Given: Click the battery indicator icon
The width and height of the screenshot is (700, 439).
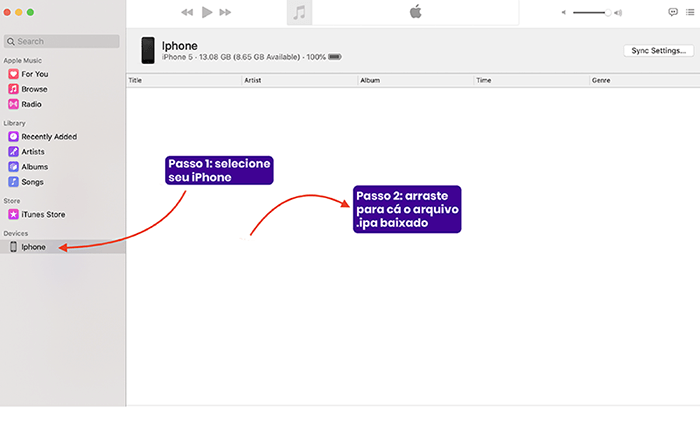Looking at the screenshot, I should (335, 57).
